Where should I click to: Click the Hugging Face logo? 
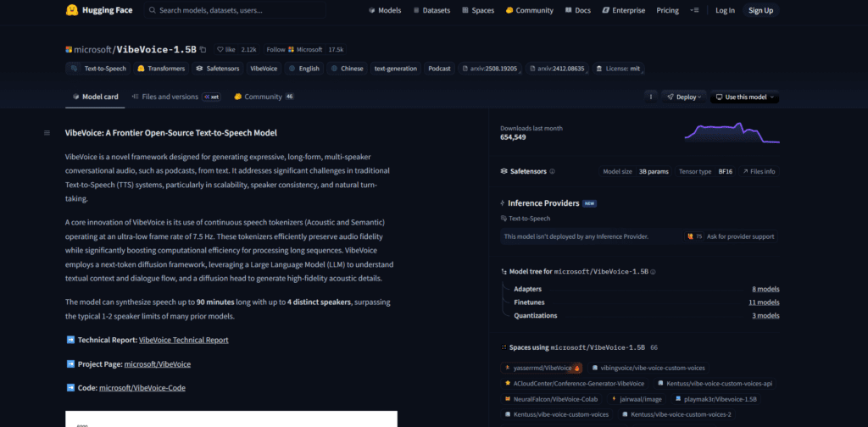(100, 10)
